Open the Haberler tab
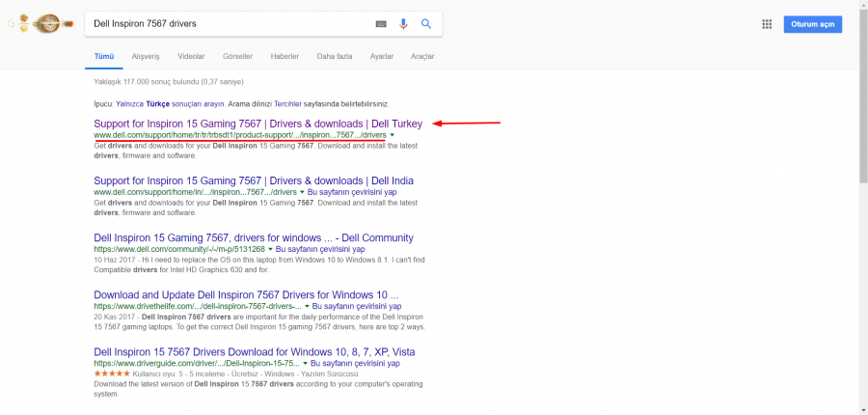Image resolution: width=868 pixels, height=415 pixels. pyautogui.click(x=285, y=57)
